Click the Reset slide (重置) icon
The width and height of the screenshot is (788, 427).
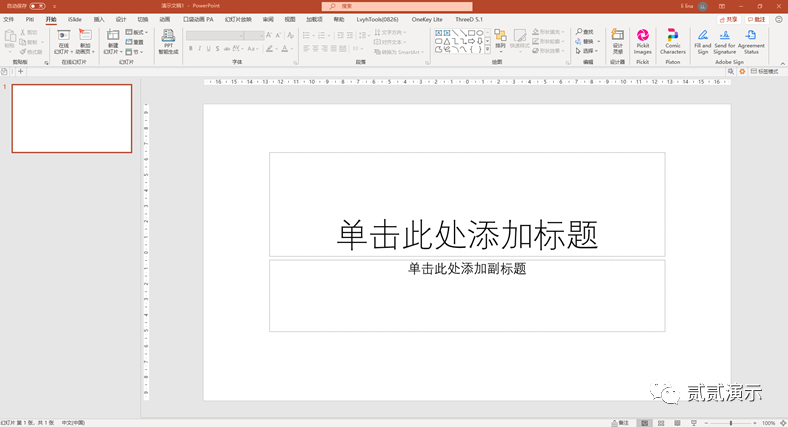(x=129, y=42)
